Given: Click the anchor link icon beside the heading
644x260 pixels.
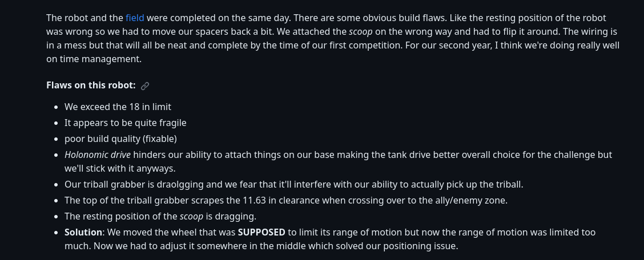Looking at the screenshot, I should (145, 86).
